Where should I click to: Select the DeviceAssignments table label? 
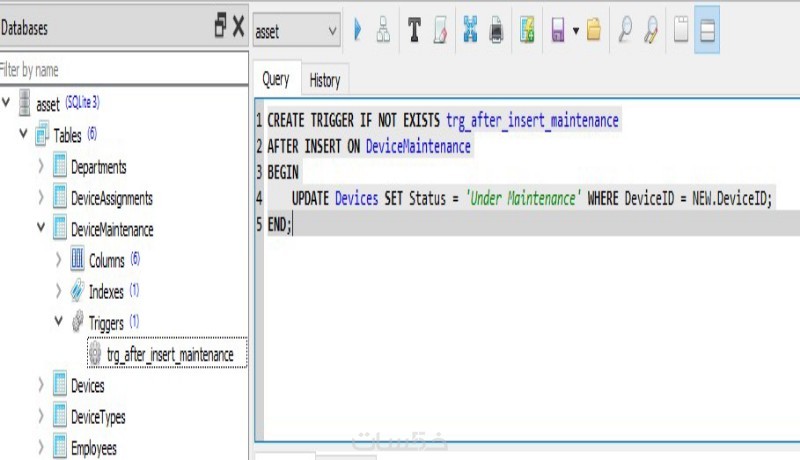pyautogui.click(x=112, y=198)
